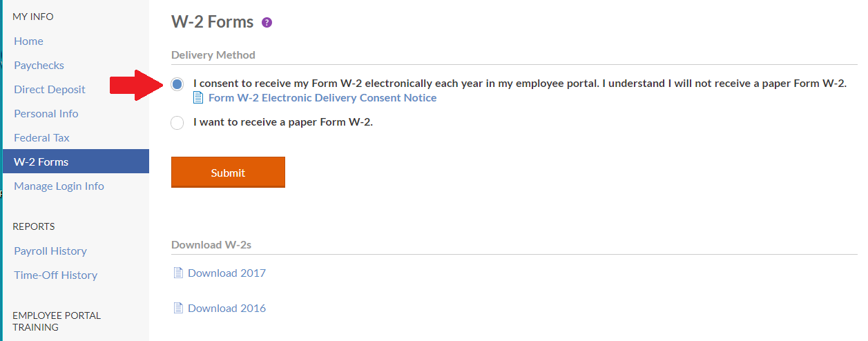The image size is (868, 341).
Task: Open the Time-Off History report
Action: point(55,275)
